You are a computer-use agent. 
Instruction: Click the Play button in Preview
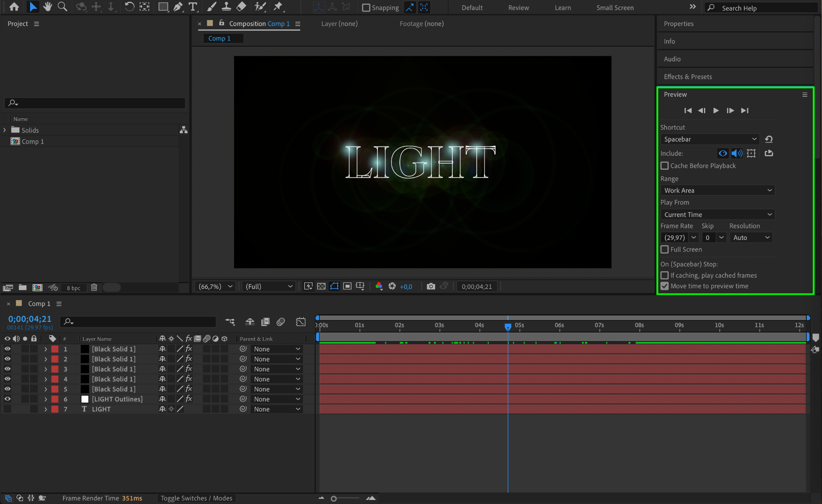(x=716, y=111)
